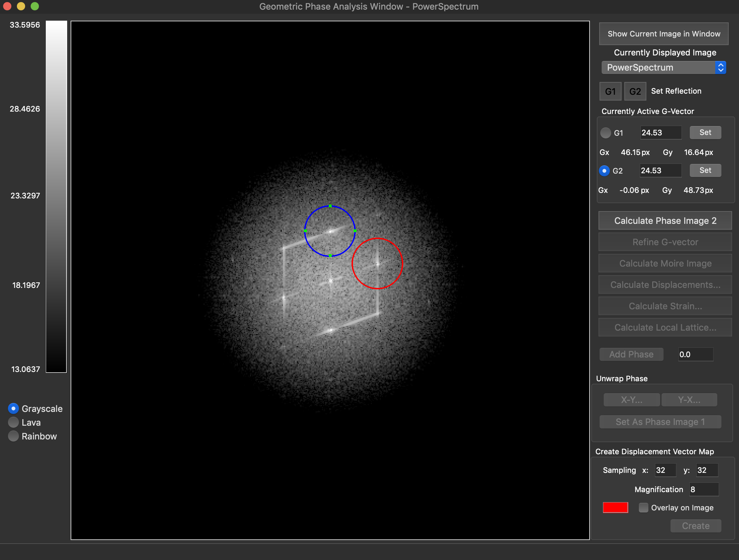This screenshot has width=739, height=560.
Task: Click the 33.5956 maximum scale label
Action: tap(25, 25)
